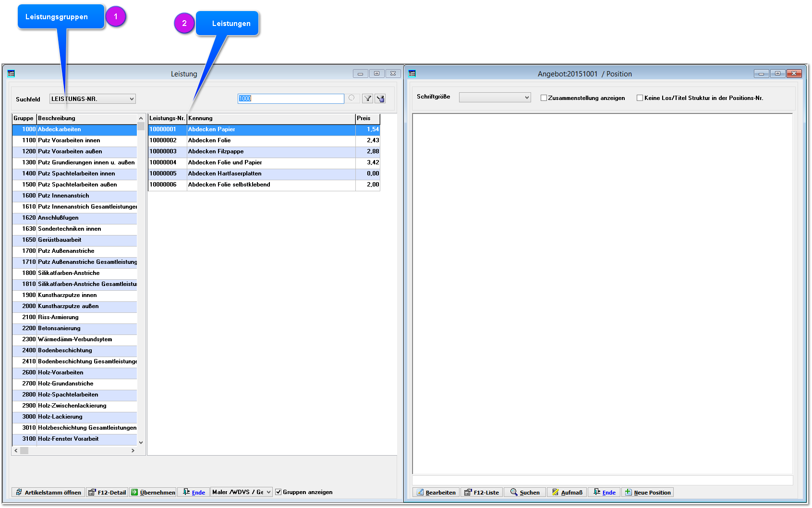Click horizontal scrollbar left arrow in group list

coord(16,451)
